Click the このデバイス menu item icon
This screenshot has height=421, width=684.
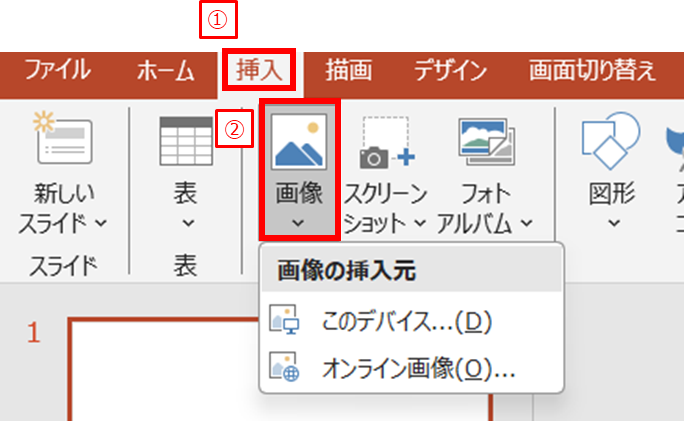(285, 322)
